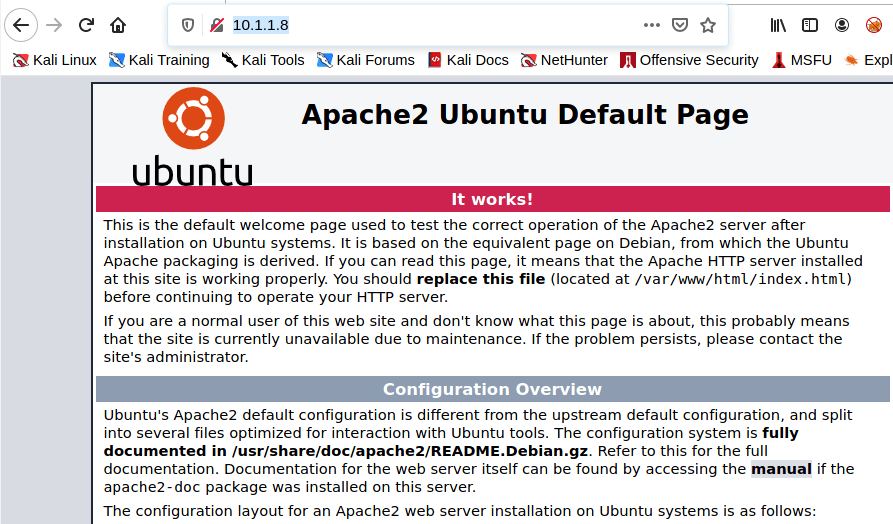
Task: Go back to the previous page
Action: [21, 25]
